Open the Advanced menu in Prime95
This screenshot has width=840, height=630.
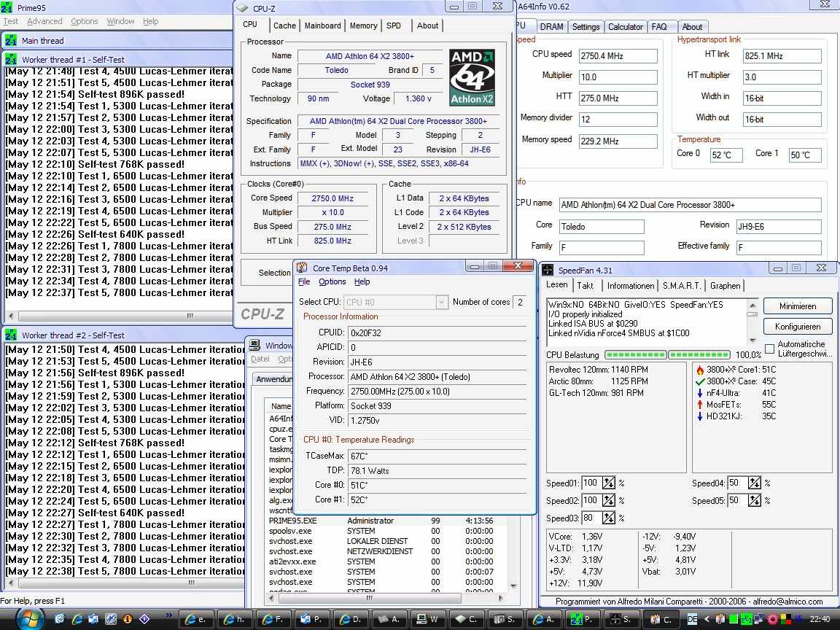(44, 21)
